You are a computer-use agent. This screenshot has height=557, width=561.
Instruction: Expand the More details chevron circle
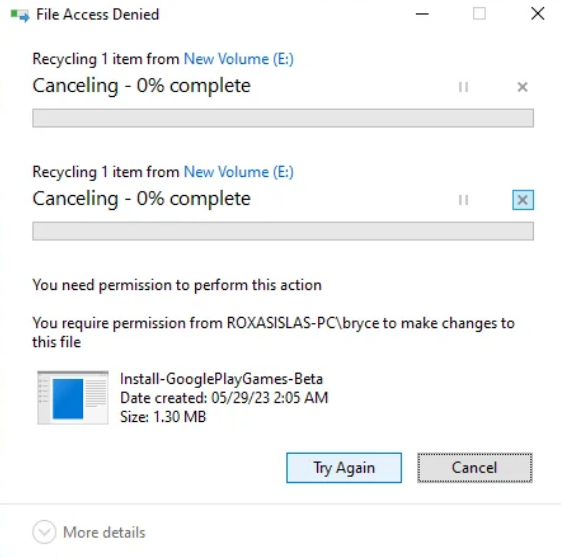(44, 532)
